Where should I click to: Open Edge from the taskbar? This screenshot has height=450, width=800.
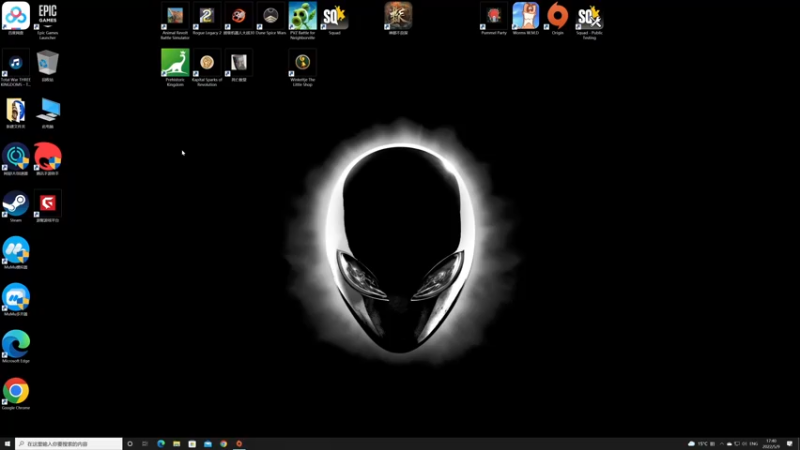tap(161, 444)
